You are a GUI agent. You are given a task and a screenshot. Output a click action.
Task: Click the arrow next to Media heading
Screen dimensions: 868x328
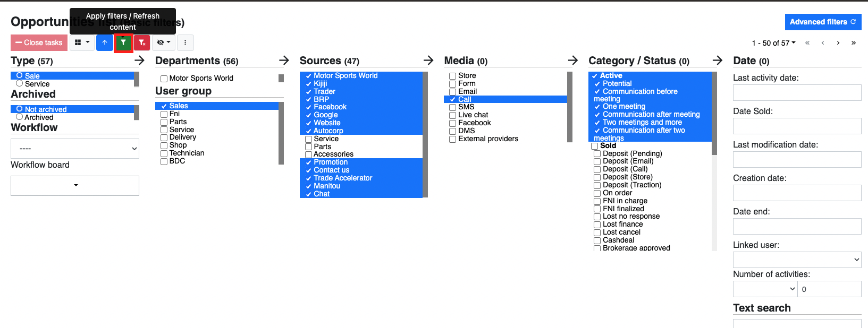tap(573, 61)
